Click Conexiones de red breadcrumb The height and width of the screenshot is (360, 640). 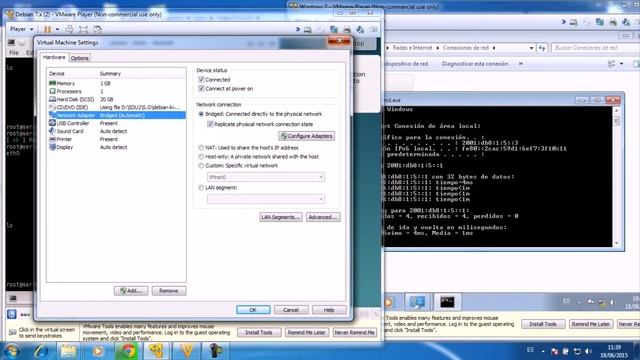click(466, 48)
